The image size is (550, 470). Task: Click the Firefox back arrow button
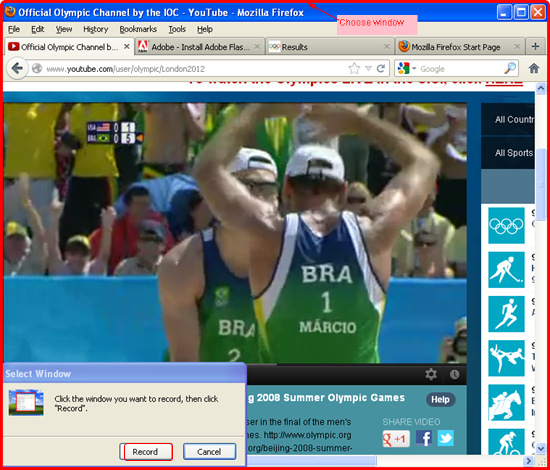[x=16, y=69]
